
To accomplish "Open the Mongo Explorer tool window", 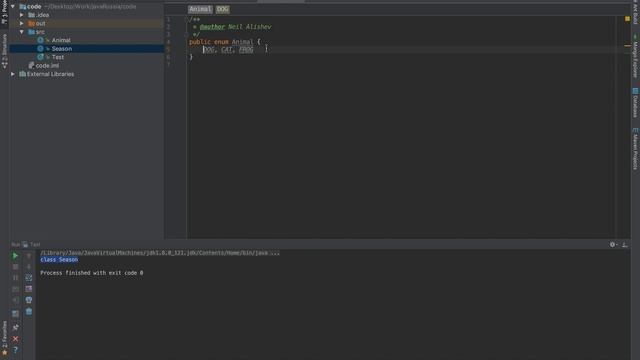I will [x=635, y=56].
